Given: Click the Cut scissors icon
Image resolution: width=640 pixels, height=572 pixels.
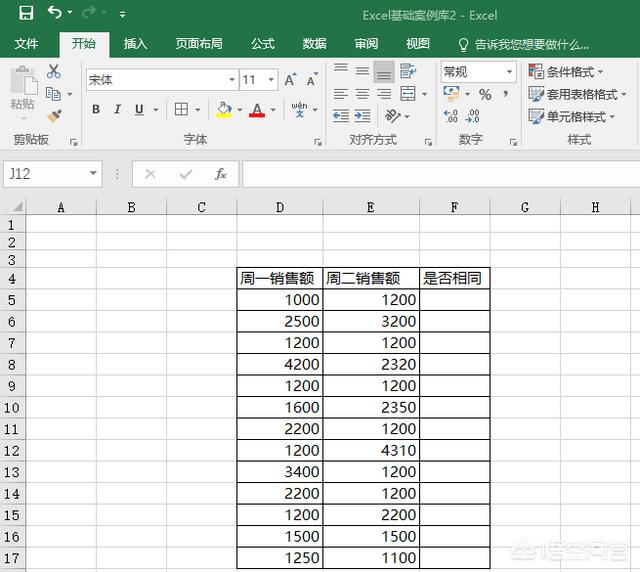Looking at the screenshot, I should click(x=54, y=71).
